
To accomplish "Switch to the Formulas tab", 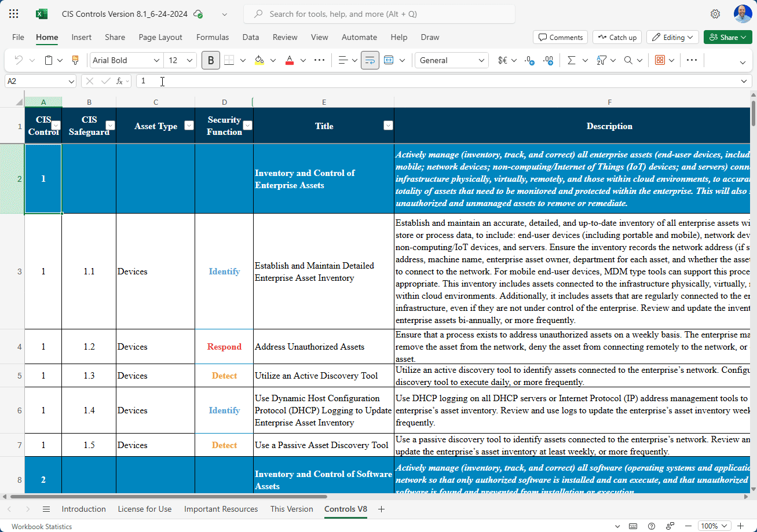I will click(x=213, y=37).
